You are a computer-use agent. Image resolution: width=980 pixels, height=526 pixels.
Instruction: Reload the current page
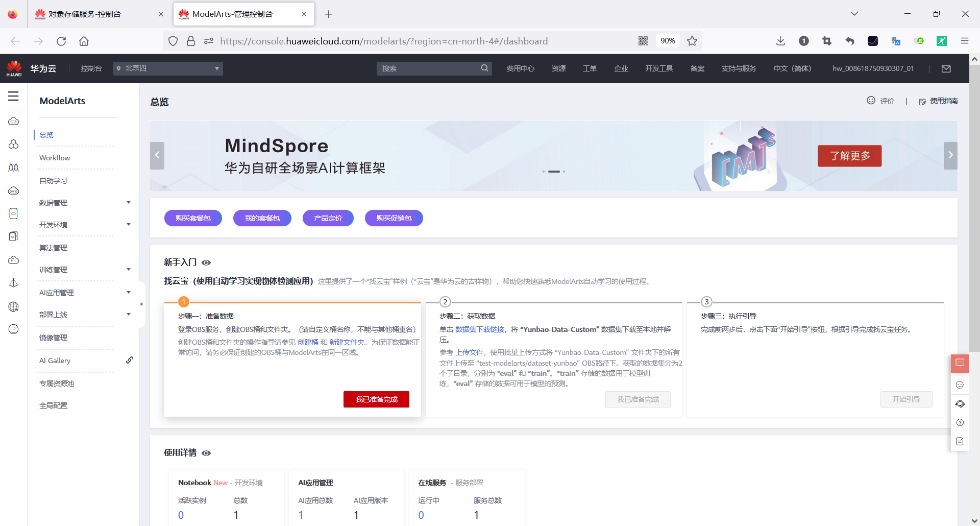(61, 41)
